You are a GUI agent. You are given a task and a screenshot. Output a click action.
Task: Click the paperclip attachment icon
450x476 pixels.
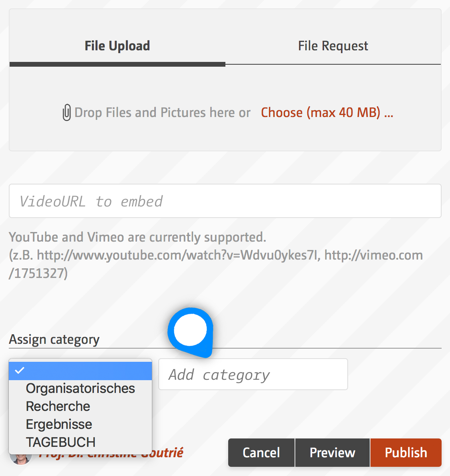click(x=67, y=112)
